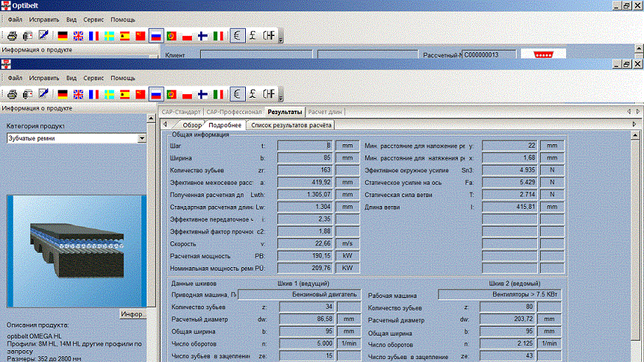
Task: Click the Бензиновый двигатель drive machine field
Action: pyautogui.click(x=300, y=295)
